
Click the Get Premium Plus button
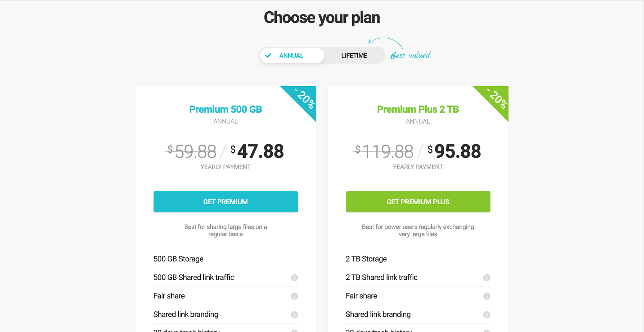418,202
